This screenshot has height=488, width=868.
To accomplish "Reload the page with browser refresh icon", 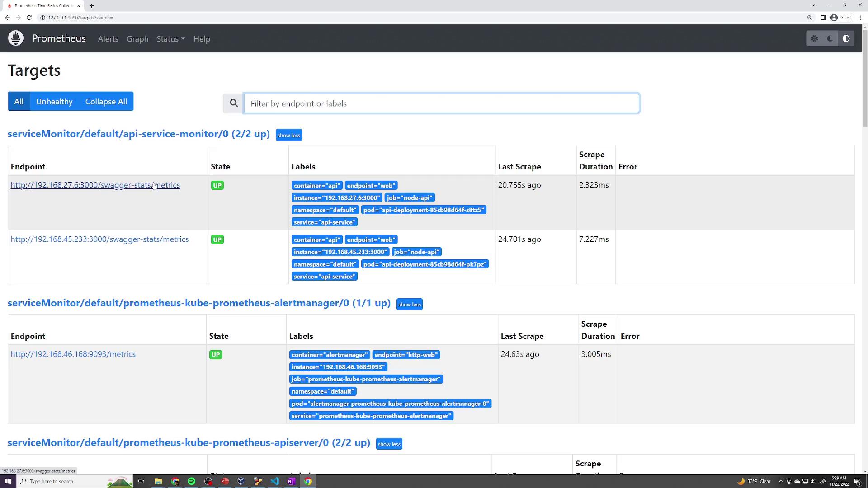I will point(29,18).
